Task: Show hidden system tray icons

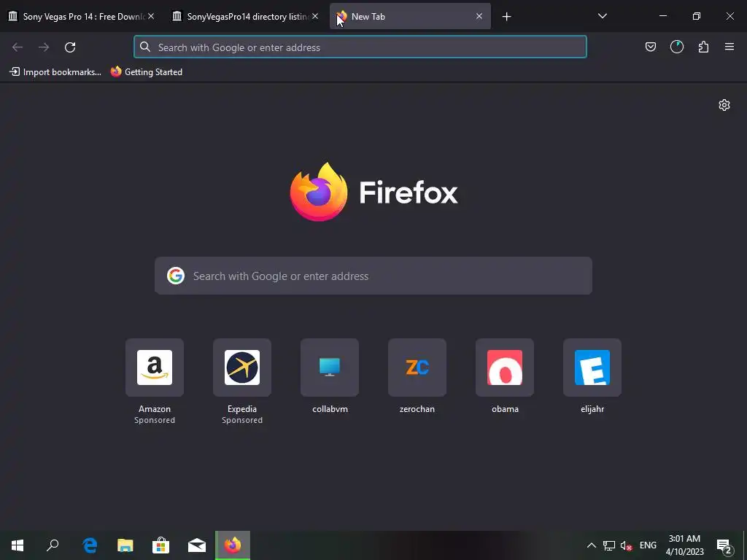Action: [x=591, y=545]
